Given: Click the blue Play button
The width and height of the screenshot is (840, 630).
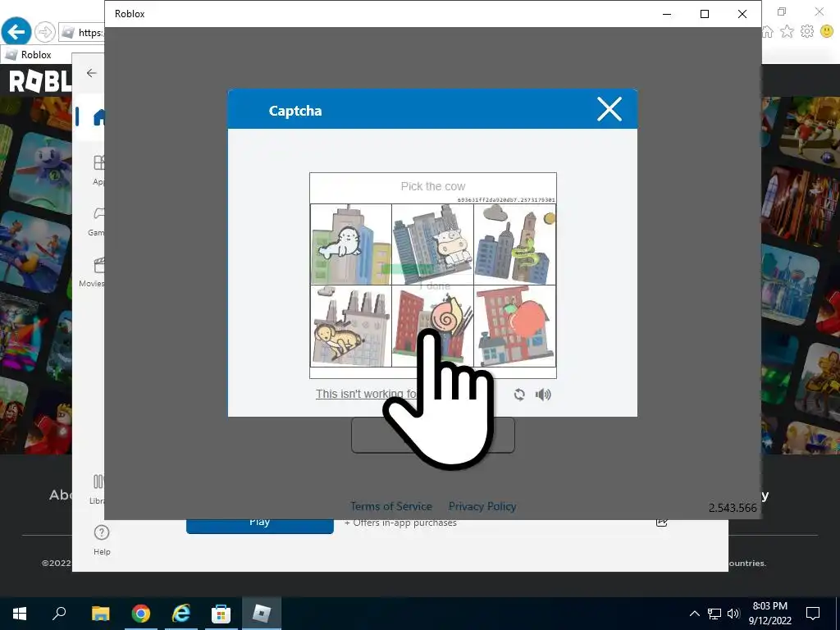Looking at the screenshot, I should point(260,525).
